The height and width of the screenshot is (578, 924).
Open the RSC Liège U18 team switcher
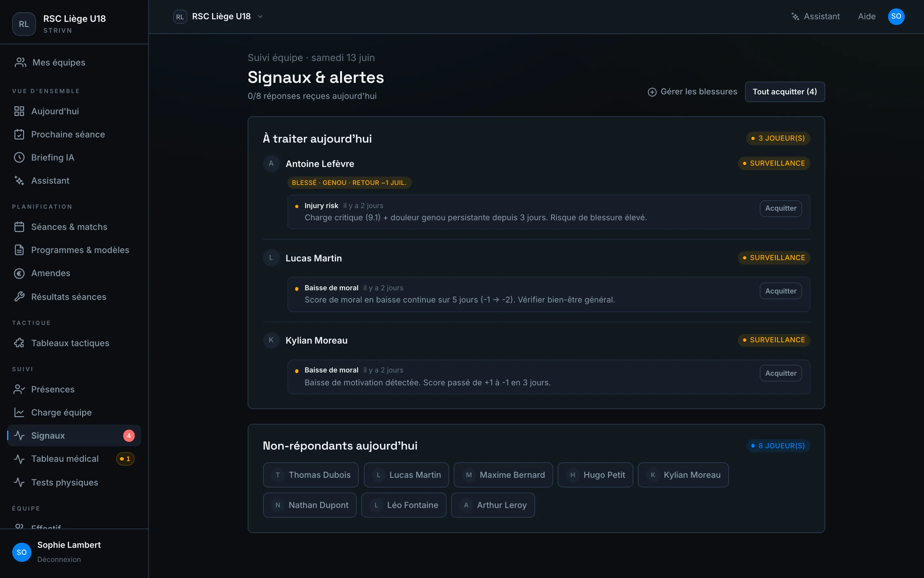tap(218, 16)
